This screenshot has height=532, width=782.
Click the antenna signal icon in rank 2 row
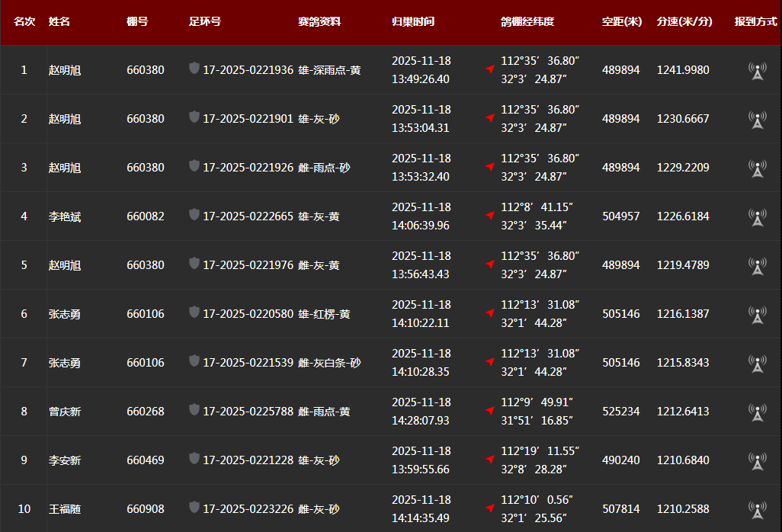point(757,120)
